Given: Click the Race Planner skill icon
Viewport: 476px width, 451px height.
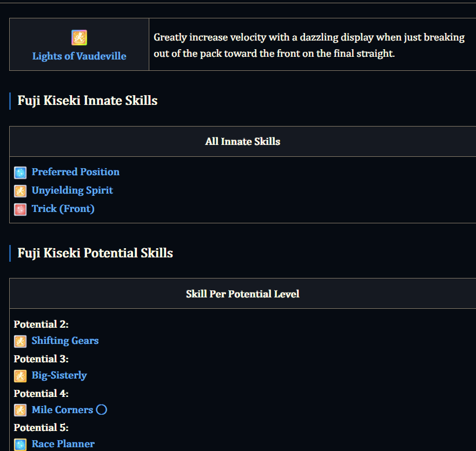Looking at the screenshot, I should click(x=21, y=445).
